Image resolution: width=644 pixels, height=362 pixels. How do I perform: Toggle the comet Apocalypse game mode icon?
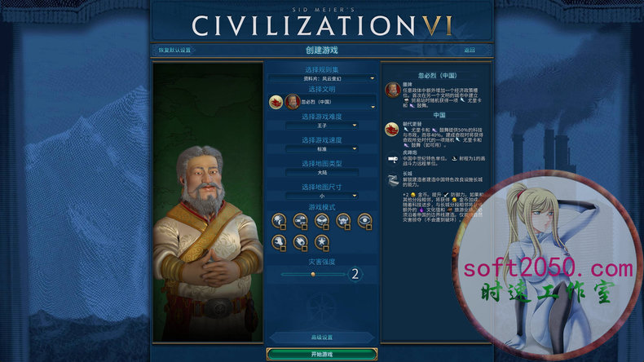pos(300,242)
